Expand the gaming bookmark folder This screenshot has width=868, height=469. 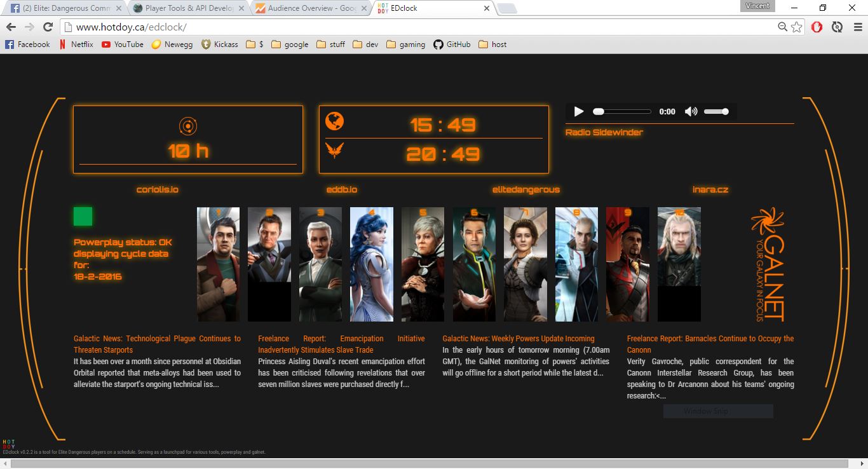pyautogui.click(x=405, y=44)
